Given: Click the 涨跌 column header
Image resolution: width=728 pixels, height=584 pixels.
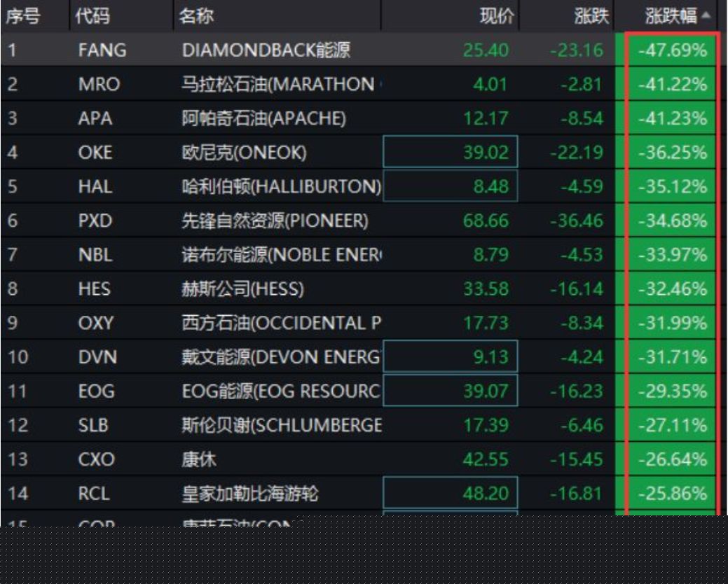Looking at the screenshot, I should pyautogui.click(x=591, y=16).
